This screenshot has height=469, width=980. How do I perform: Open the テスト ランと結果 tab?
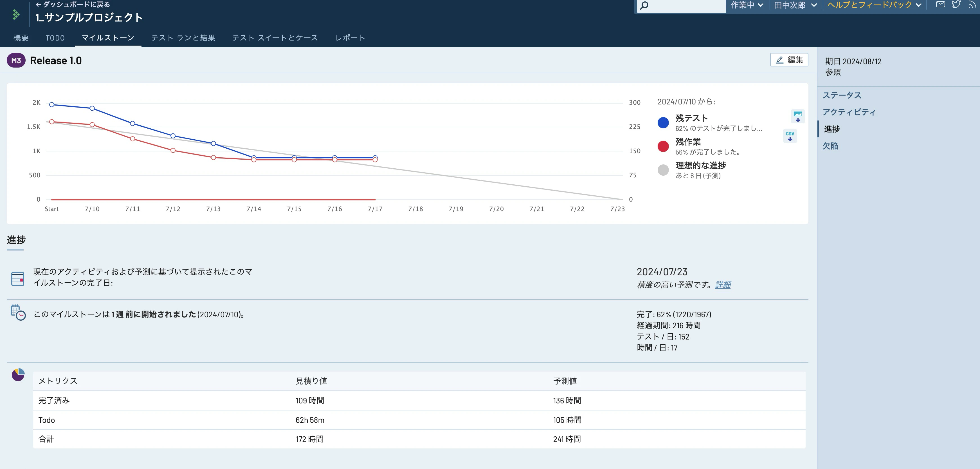(183, 38)
